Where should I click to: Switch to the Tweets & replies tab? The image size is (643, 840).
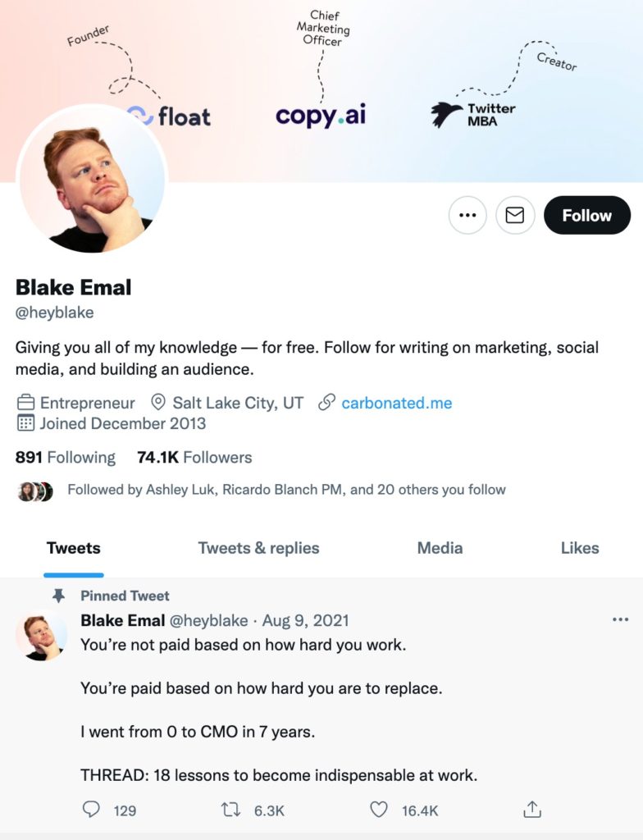259,548
